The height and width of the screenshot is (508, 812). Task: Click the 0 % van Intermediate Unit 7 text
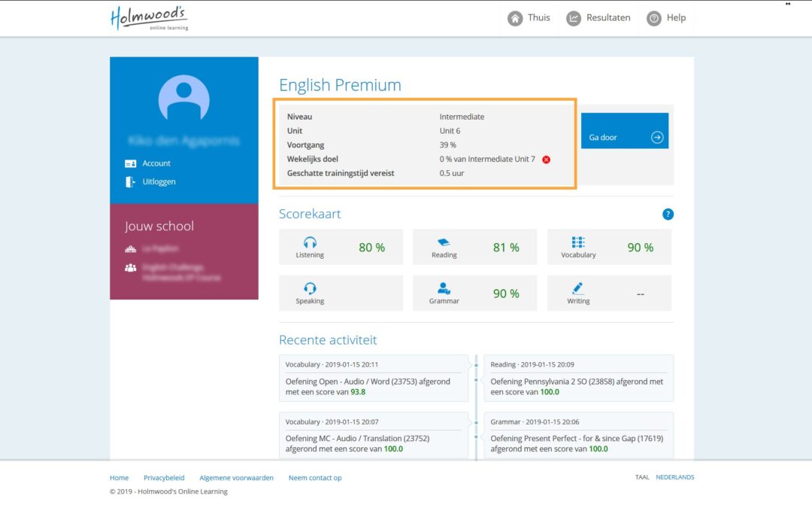point(487,159)
